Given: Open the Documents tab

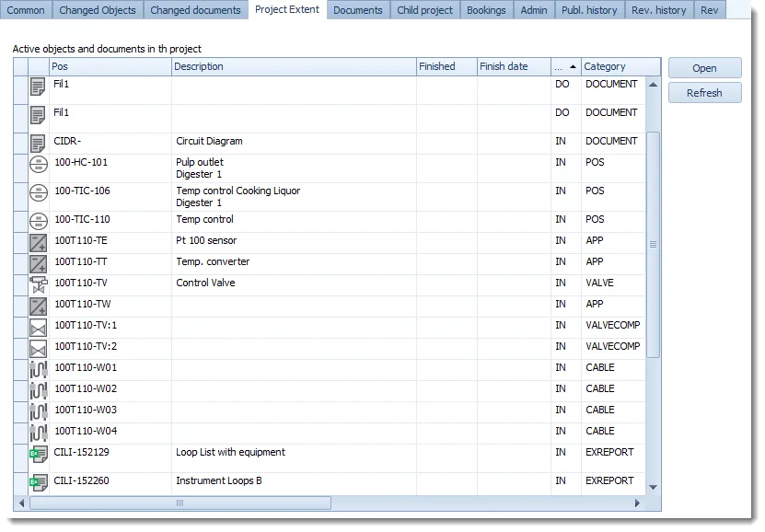Looking at the screenshot, I should click(x=358, y=10).
